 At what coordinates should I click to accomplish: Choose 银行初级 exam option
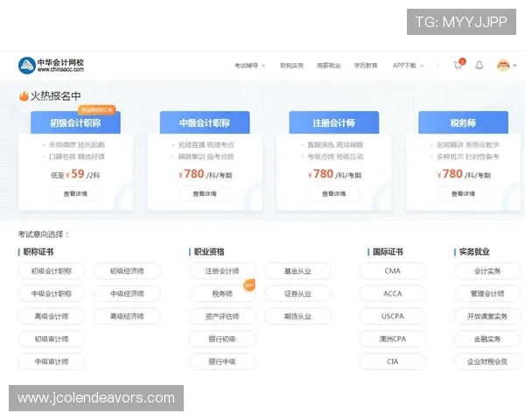[x=222, y=339]
